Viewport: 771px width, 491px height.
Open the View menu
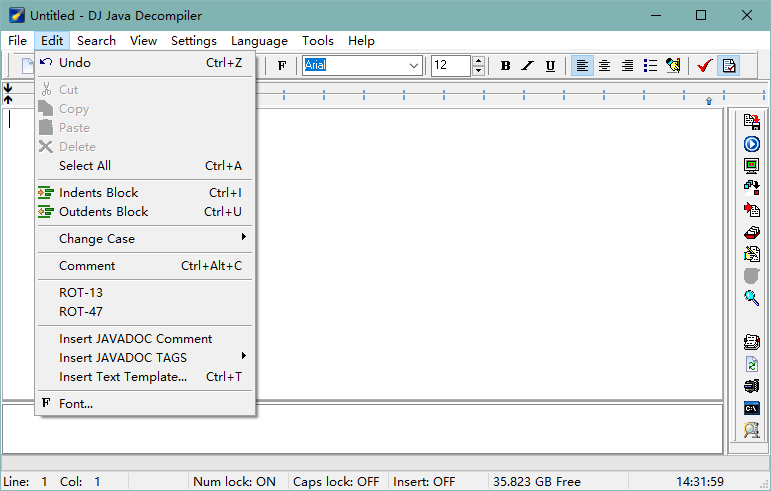point(144,41)
